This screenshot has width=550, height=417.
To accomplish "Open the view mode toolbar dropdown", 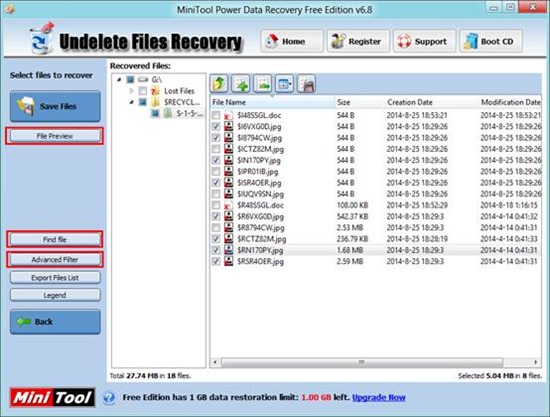I will point(284,84).
